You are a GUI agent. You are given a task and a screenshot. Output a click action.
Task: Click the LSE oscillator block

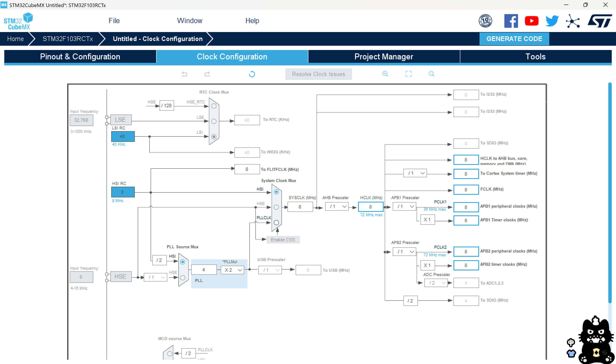pyautogui.click(x=121, y=120)
